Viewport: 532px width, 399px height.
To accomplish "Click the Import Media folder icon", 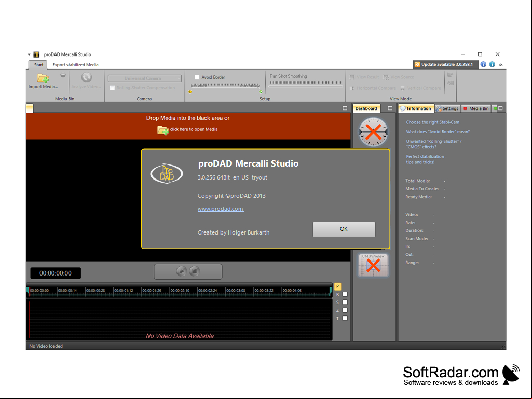I will (x=43, y=78).
